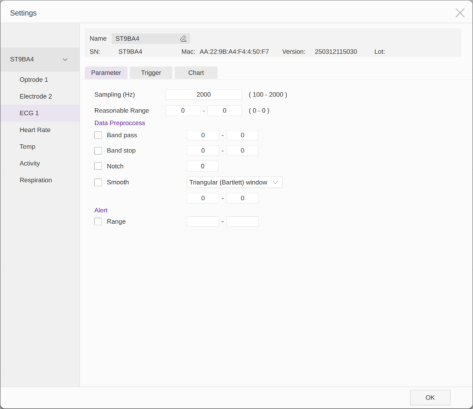Enable the Alert Range checkbox

pos(98,222)
